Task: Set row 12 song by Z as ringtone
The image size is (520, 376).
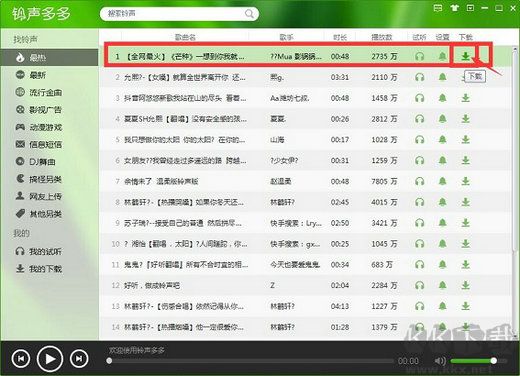Action: click(x=442, y=286)
